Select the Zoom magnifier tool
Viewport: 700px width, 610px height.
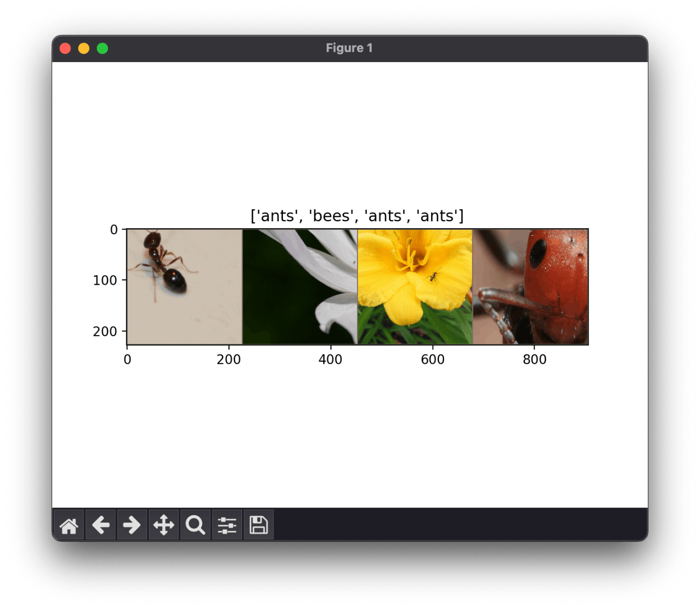(x=195, y=525)
